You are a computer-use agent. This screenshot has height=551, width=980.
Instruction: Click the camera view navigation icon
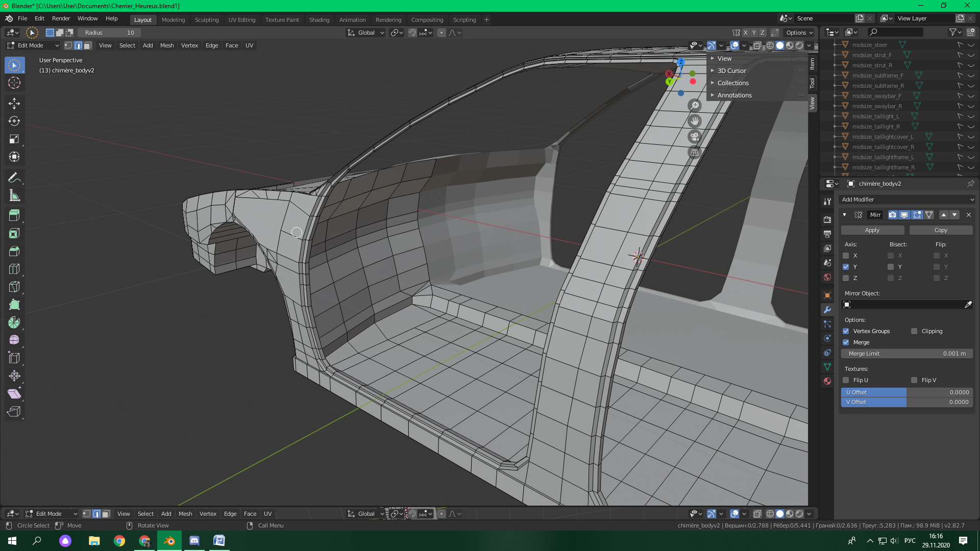[x=694, y=137]
